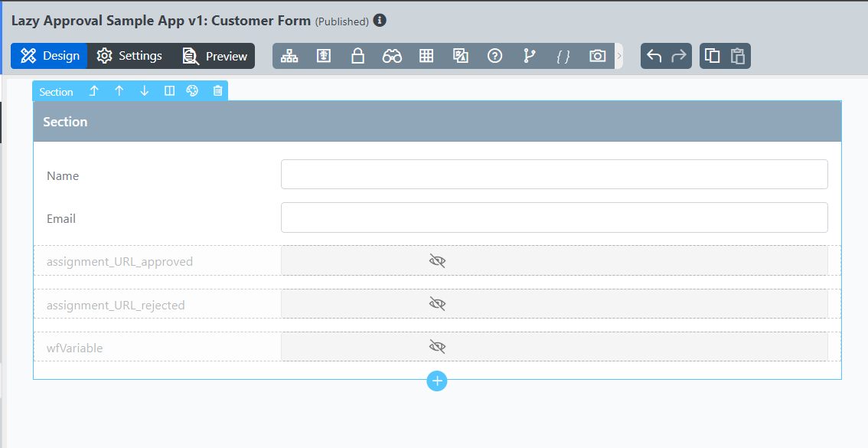Click the curly braces code icon

pyautogui.click(x=563, y=56)
